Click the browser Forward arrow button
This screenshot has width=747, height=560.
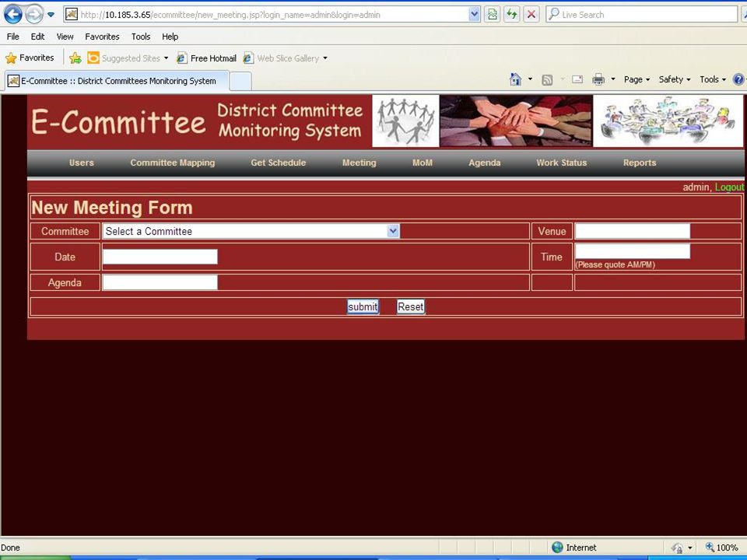(x=33, y=15)
